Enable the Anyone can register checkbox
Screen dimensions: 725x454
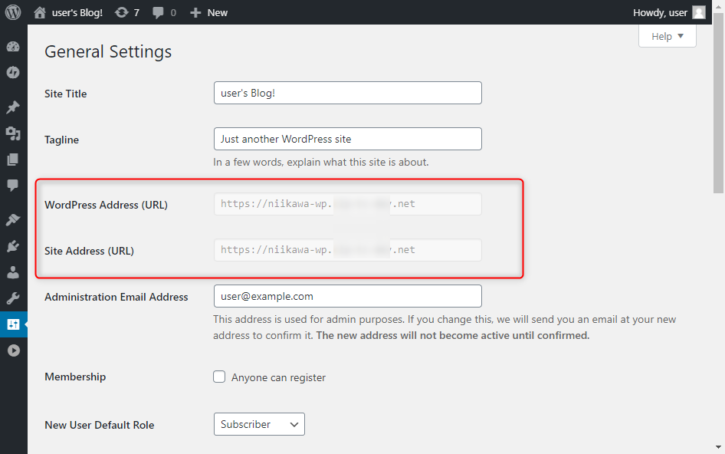click(219, 377)
